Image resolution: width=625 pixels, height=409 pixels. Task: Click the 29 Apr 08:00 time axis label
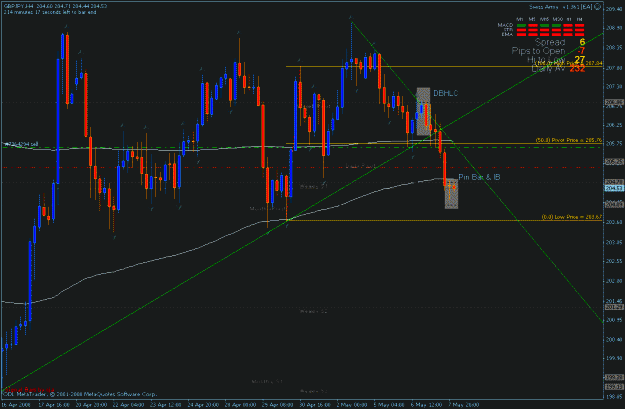coord(277,405)
